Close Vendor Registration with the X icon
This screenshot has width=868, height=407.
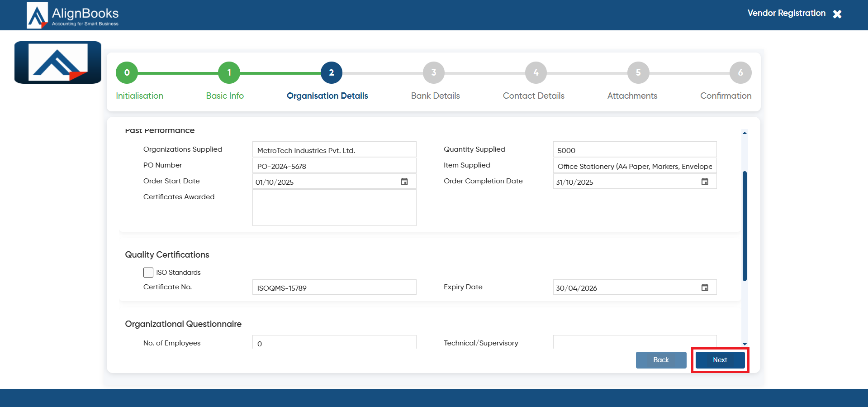click(x=837, y=14)
